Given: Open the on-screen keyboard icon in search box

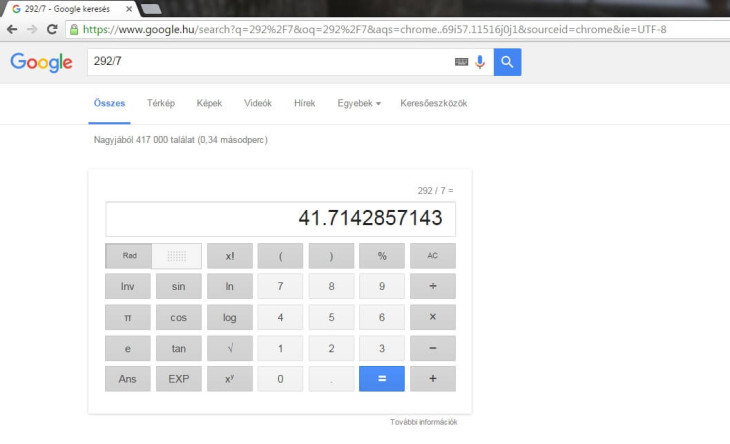Looking at the screenshot, I should (461, 62).
